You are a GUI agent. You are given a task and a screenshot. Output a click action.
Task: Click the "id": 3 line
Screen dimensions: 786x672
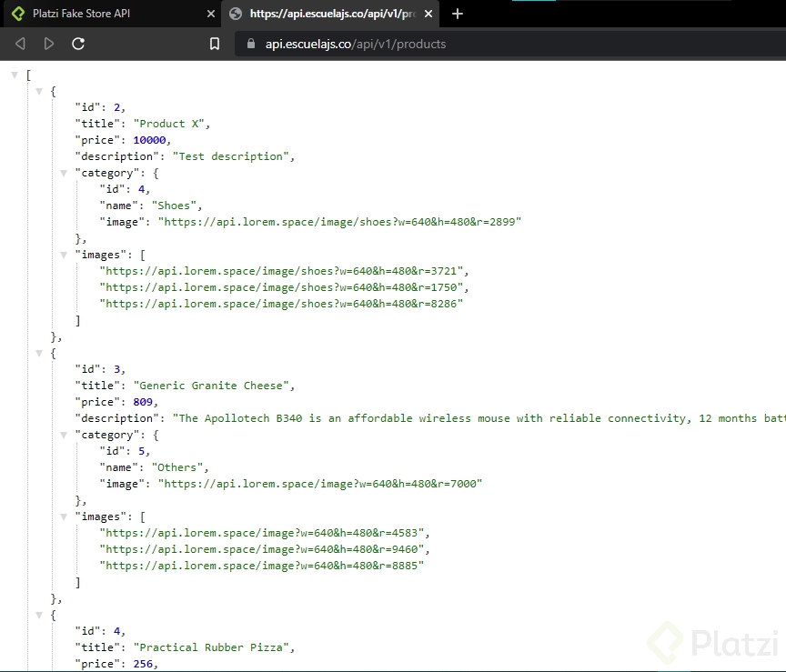coord(100,369)
